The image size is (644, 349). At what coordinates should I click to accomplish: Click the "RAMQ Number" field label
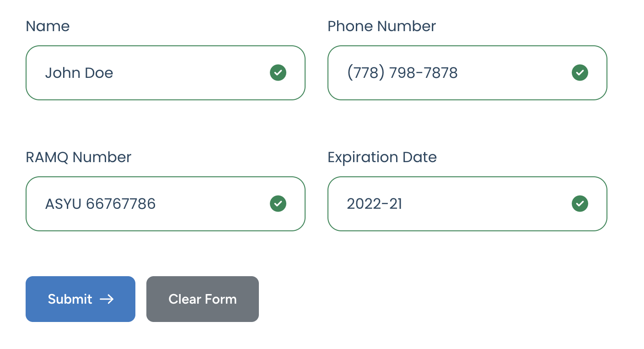[x=78, y=157]
